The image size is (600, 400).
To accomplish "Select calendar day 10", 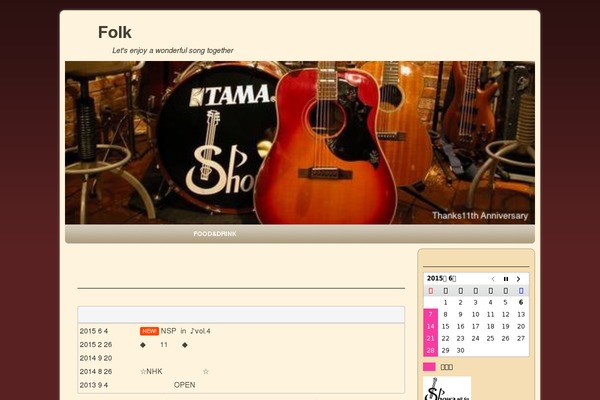I will (475, 314).
